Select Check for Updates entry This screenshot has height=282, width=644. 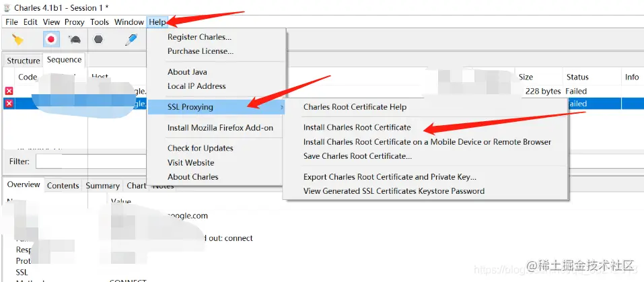pos(201,148)
